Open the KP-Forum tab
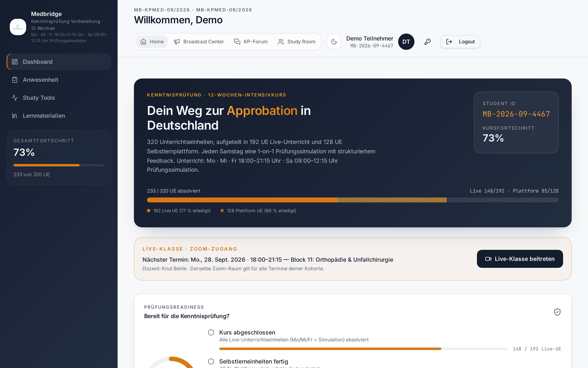This screenshot has height=368, width=588. [x=251, y=42]
